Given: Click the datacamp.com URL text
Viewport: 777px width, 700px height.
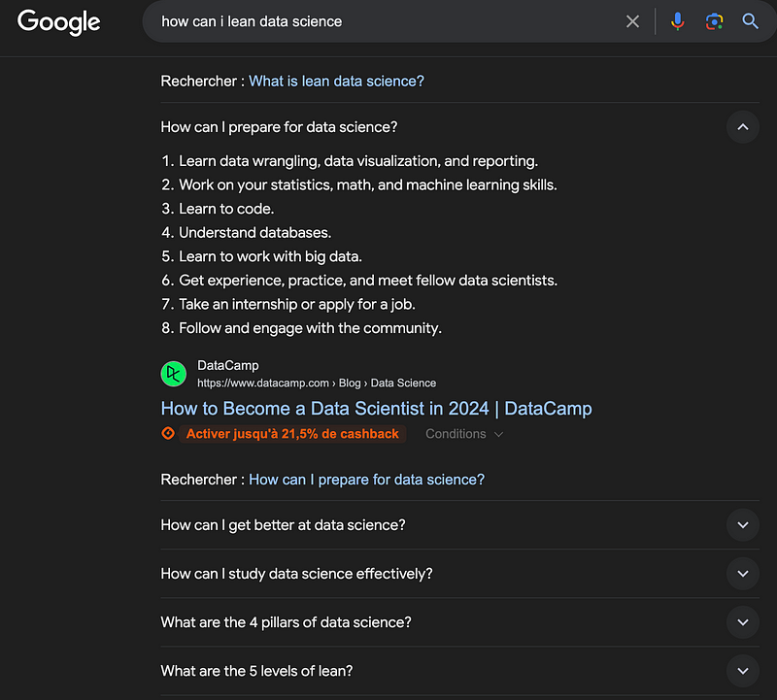Looking at the screenshot, I should [254, 383].
